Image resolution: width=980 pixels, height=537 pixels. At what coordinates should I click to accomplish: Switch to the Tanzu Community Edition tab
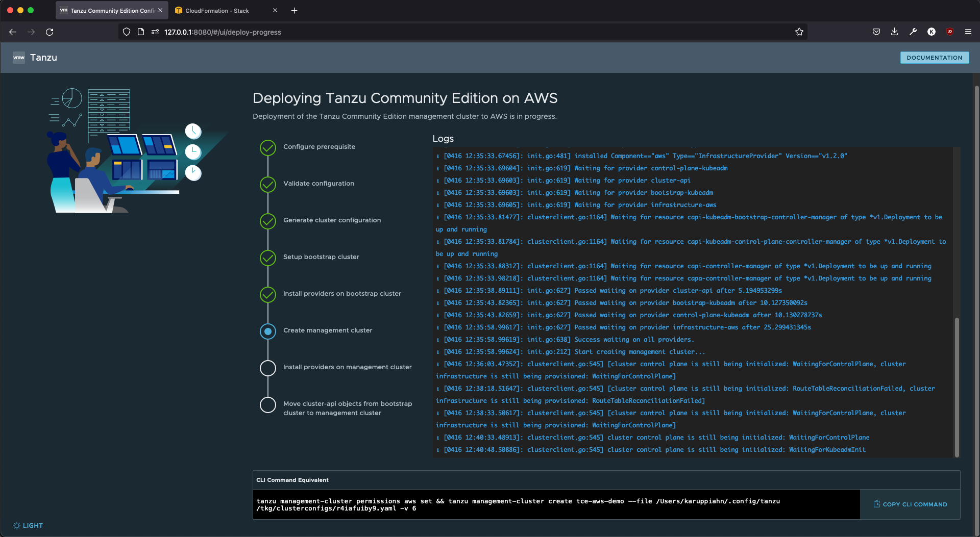pos(112,10)
